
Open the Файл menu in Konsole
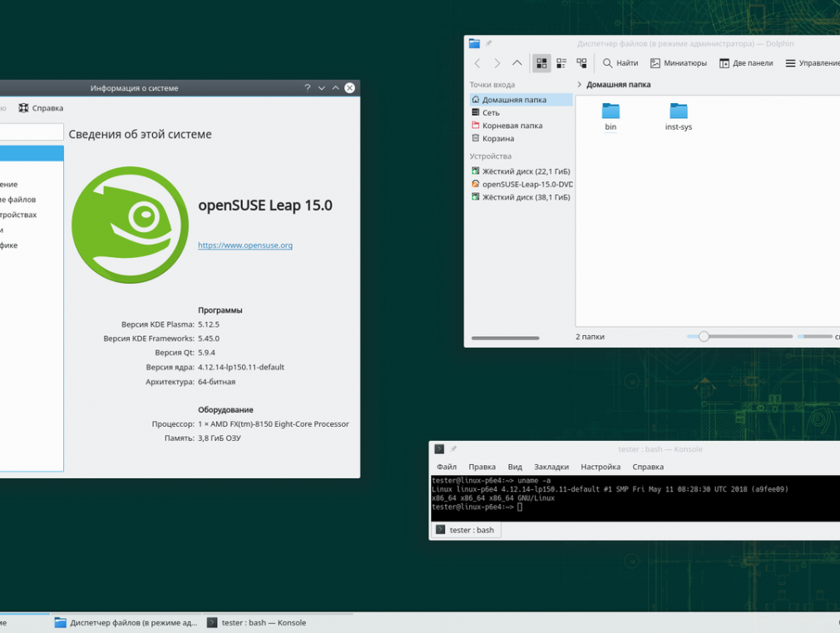[x=447, y=467]
